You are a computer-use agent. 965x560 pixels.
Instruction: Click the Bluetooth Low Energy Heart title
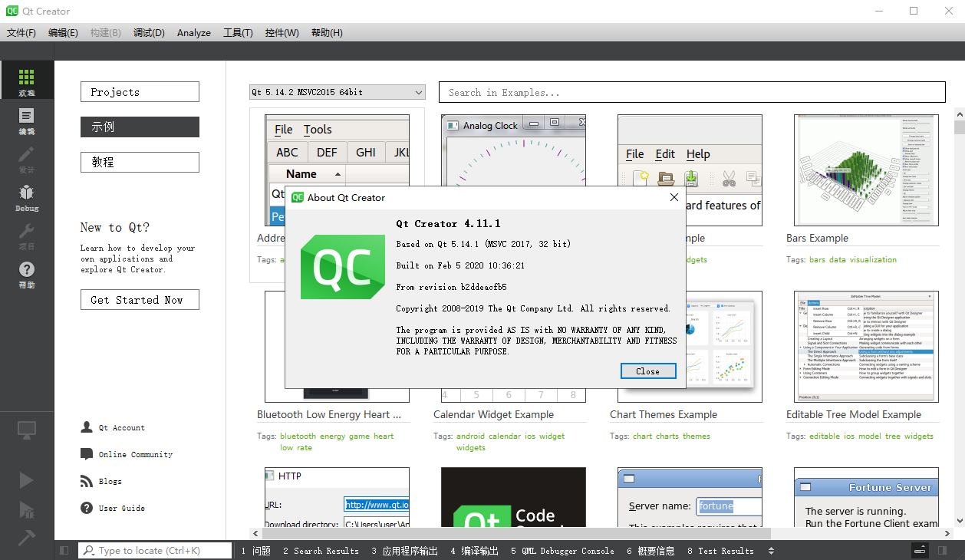point(329,414)
